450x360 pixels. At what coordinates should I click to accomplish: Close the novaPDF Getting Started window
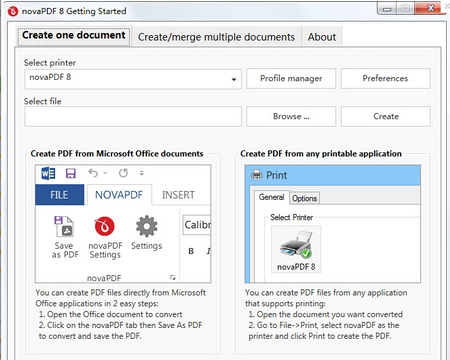pyautogui.click(x=430, y=8)
